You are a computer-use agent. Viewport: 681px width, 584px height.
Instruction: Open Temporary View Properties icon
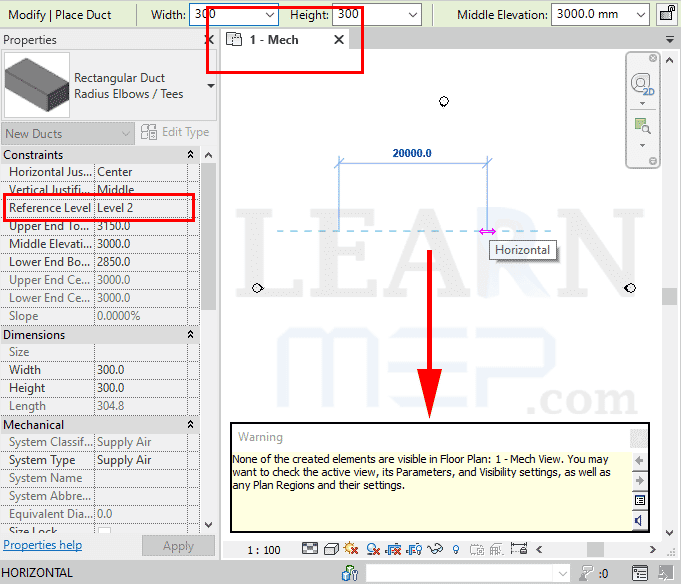pyautogui.click(x=477, y=550)
